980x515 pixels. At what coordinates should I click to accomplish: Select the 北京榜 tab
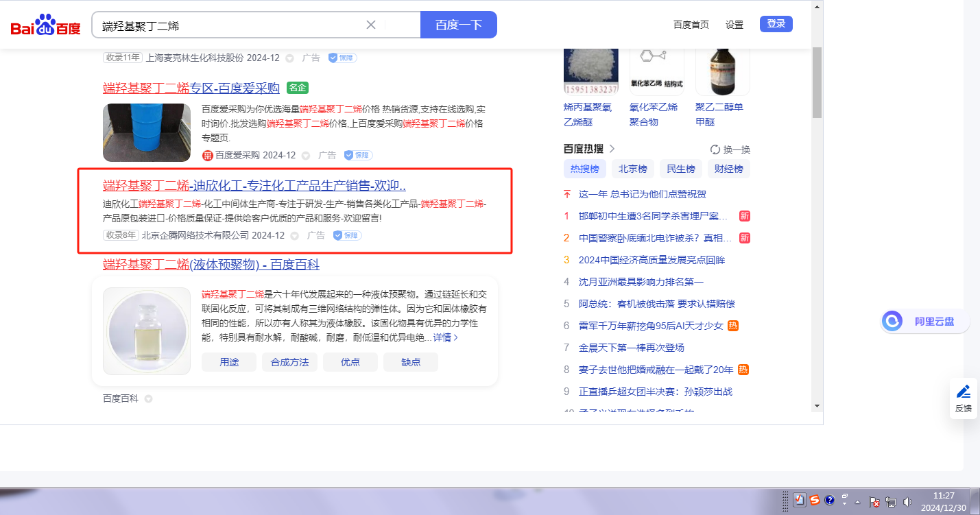point(633,169)
